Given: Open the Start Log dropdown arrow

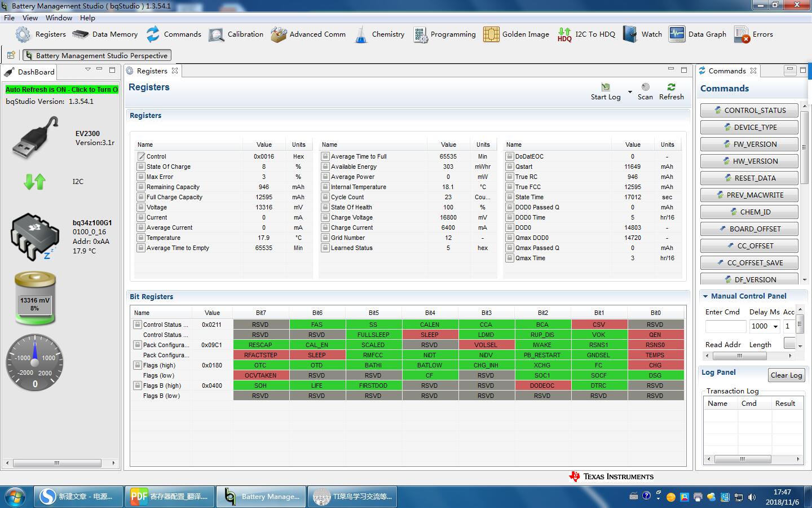Looking at the screenshot, I should point(629,91).
